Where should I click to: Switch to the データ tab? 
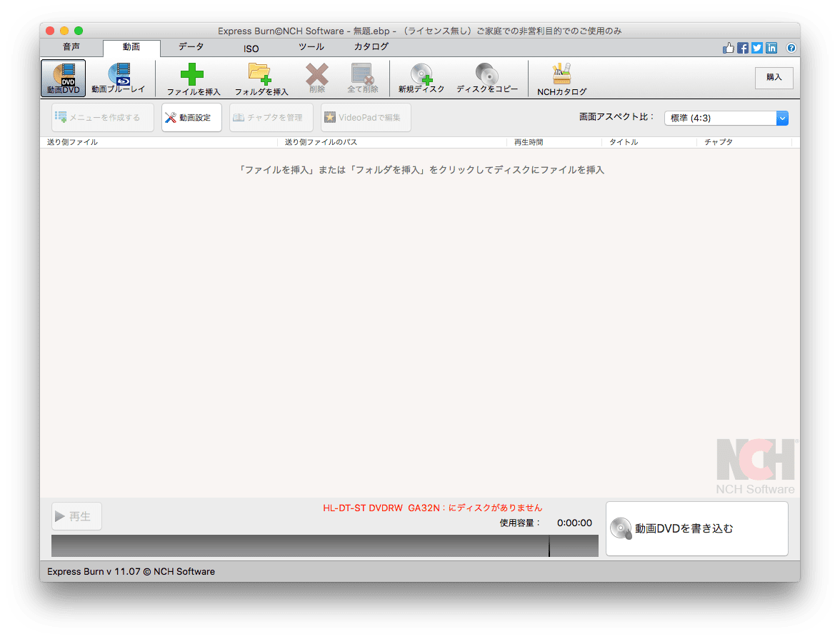click(x=191, y=47)
